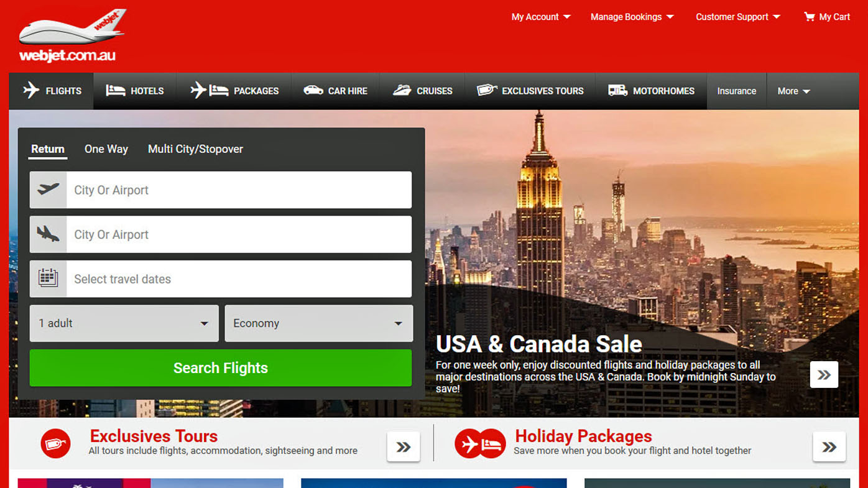Select the One Way trip tab
868x488 pixels.
tap(106, 149)
